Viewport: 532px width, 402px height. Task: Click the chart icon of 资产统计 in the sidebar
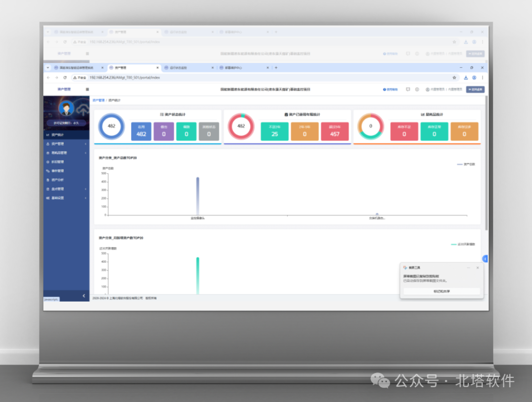(48, 135)
